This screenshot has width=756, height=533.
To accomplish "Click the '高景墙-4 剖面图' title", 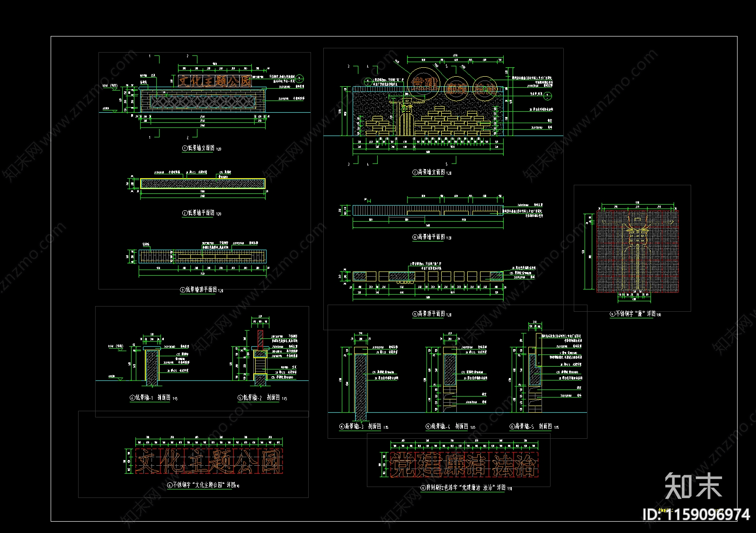I will click(x=450, y=427).
